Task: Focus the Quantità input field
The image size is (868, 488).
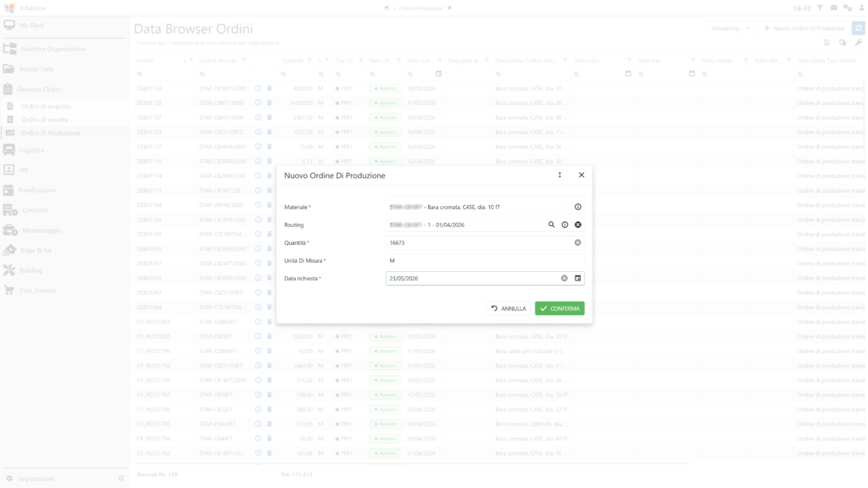Action: pyautogui.click(x=480, y=243)
